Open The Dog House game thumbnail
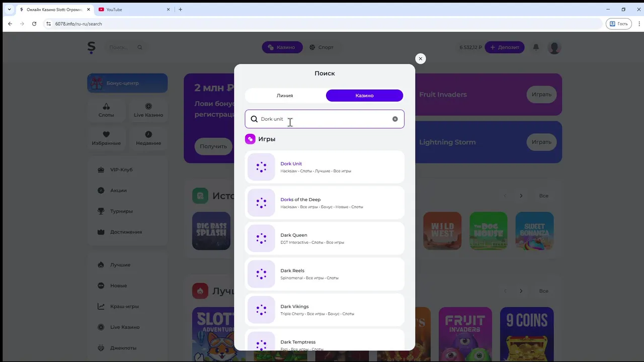 pyautogui.click(x=489, y=231)
